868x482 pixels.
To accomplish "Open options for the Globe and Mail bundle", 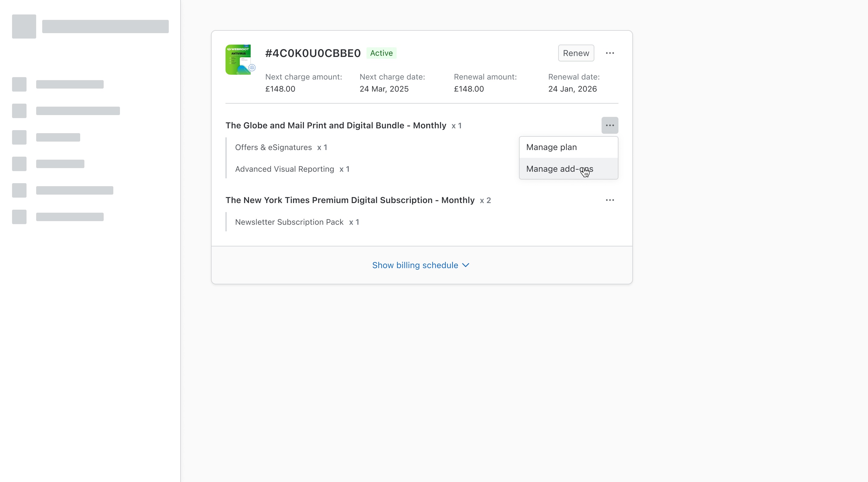I will click(609, 125).
